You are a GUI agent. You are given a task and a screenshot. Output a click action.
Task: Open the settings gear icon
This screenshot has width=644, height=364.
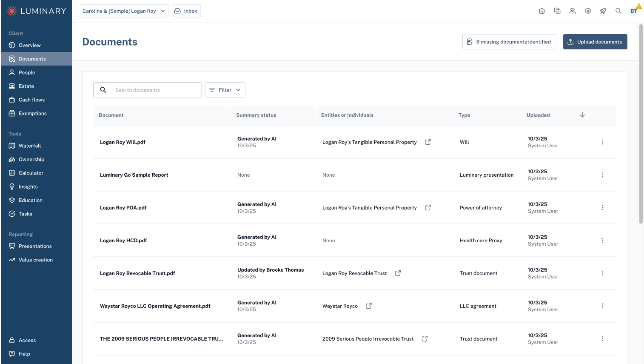[x=588, y=11]
